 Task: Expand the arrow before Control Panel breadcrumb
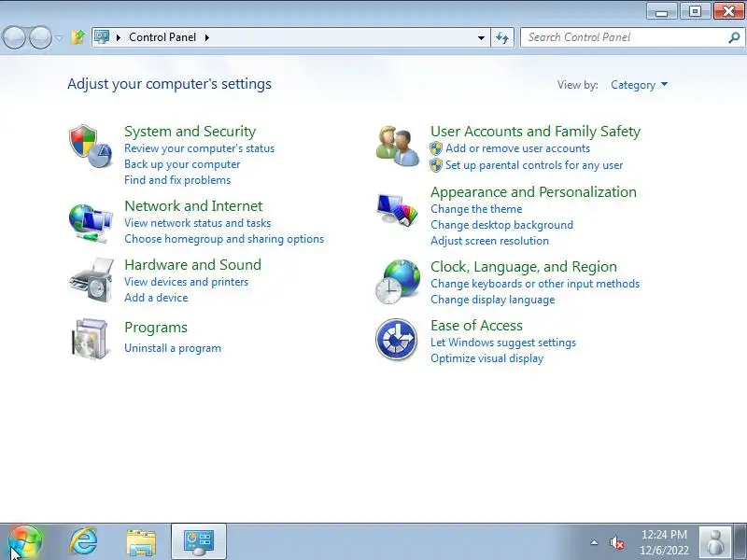pos(119,37)
